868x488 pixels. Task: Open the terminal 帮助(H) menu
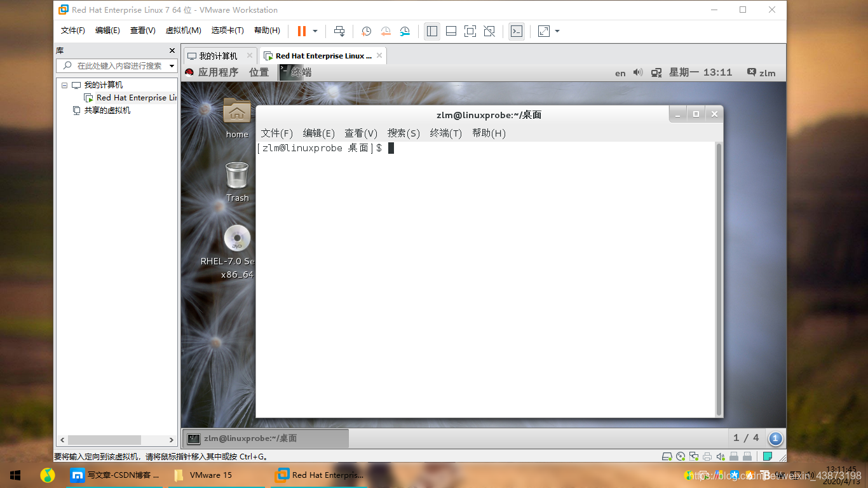[x=489, y=133]
